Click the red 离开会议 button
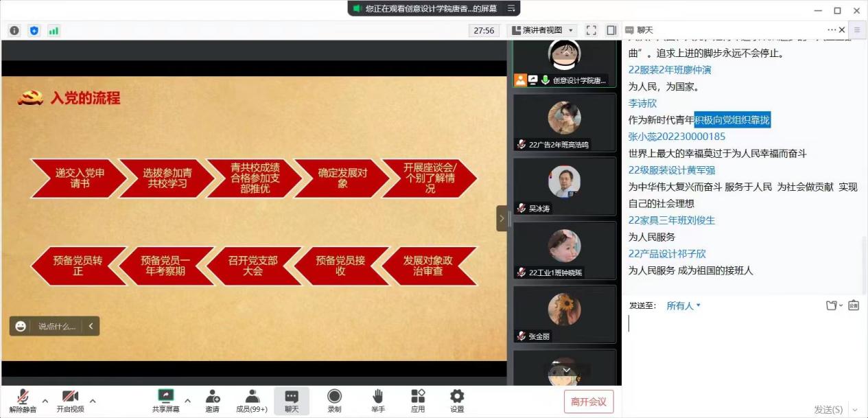Viewport: 868px width, 418px height. coord(589,402)
